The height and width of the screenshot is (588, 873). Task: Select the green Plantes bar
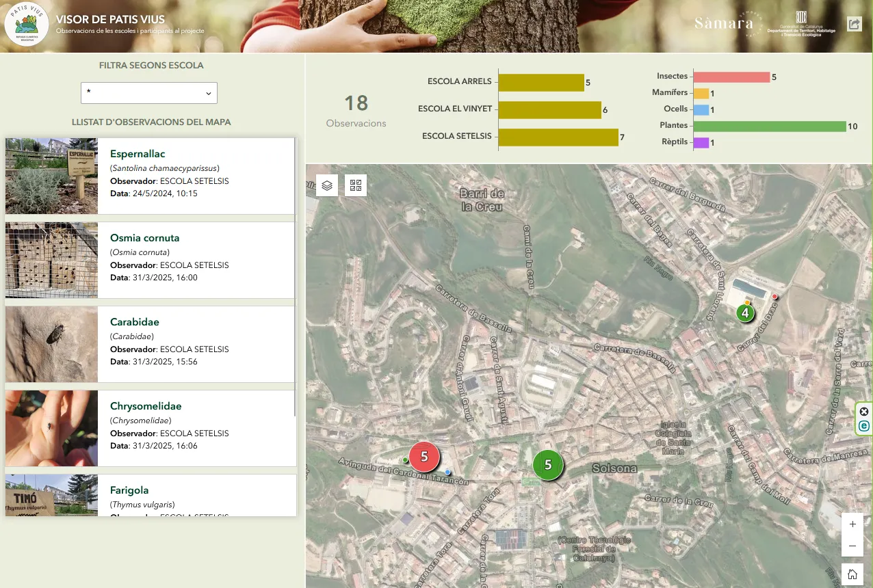[770, 126]
